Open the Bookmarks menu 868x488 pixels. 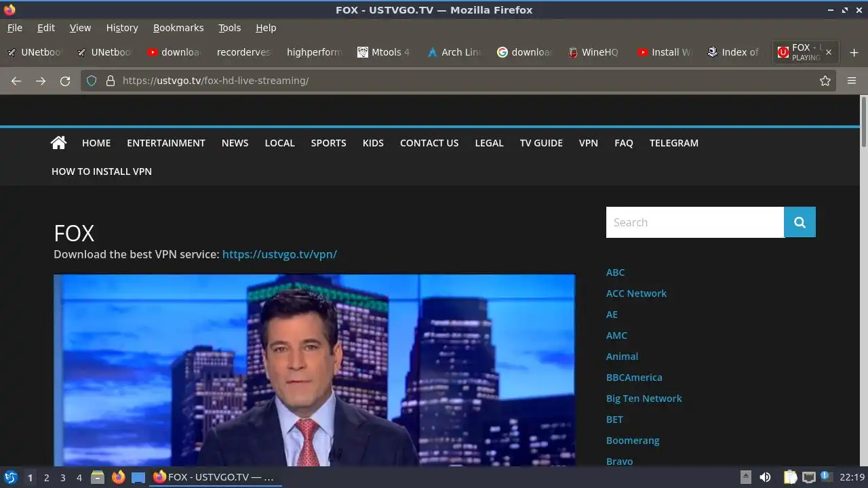pos(178,28)
